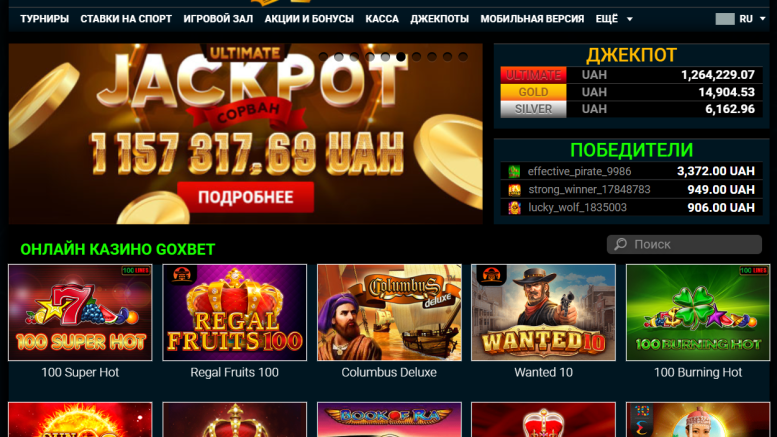This screenshot has height=437, width=777.
Task: Click provider badge on Regal Fruits 100
Action: pos(181,275)
